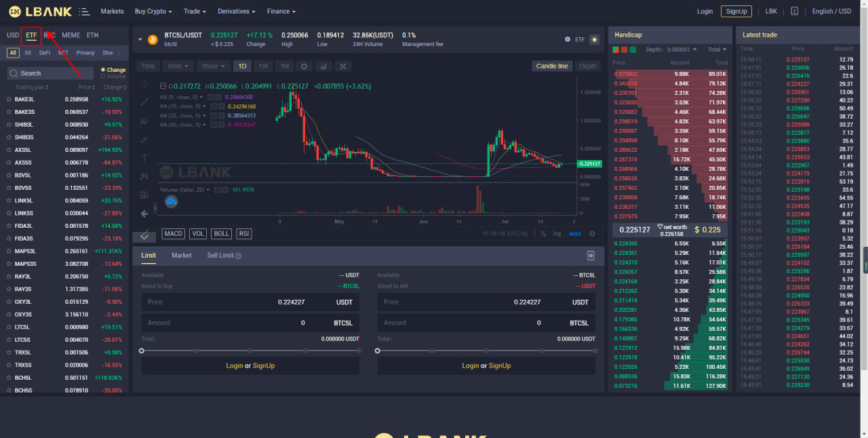This screenshot has height=438, width=868.
Task: Adjust the sell amount percentage slider
Action: (486, 351)
